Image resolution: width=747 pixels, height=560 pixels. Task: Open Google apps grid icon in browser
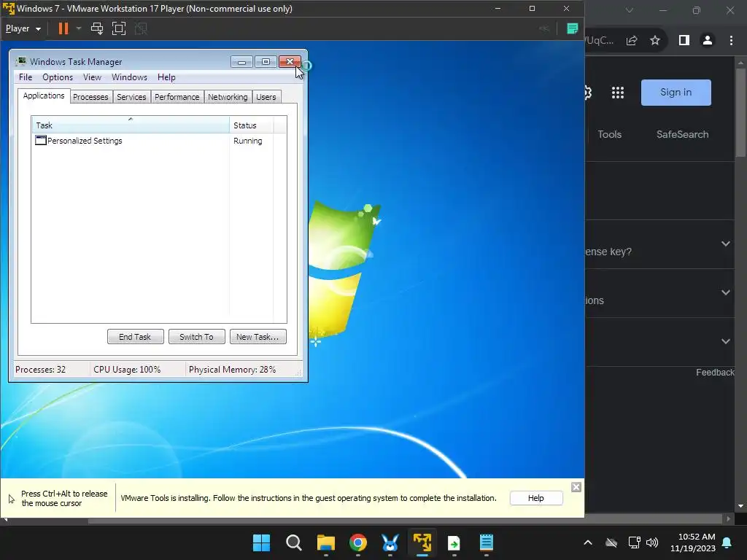[x=617, y=93]
